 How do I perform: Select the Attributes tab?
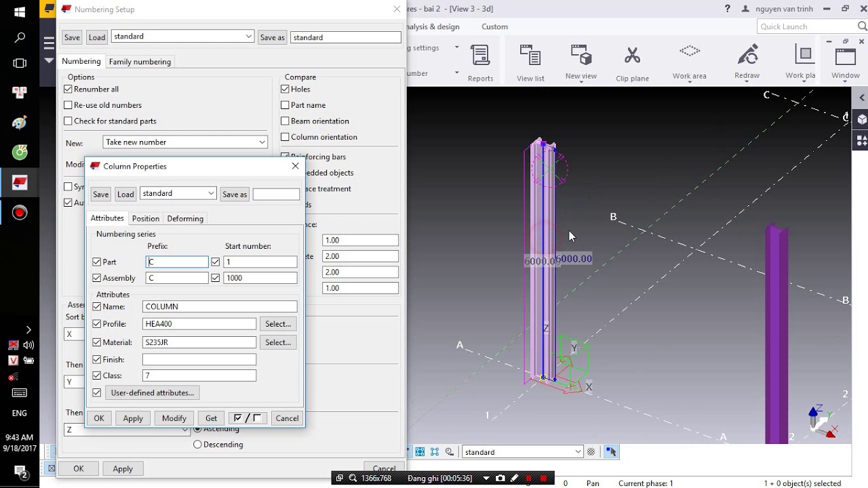coord(107,218)
